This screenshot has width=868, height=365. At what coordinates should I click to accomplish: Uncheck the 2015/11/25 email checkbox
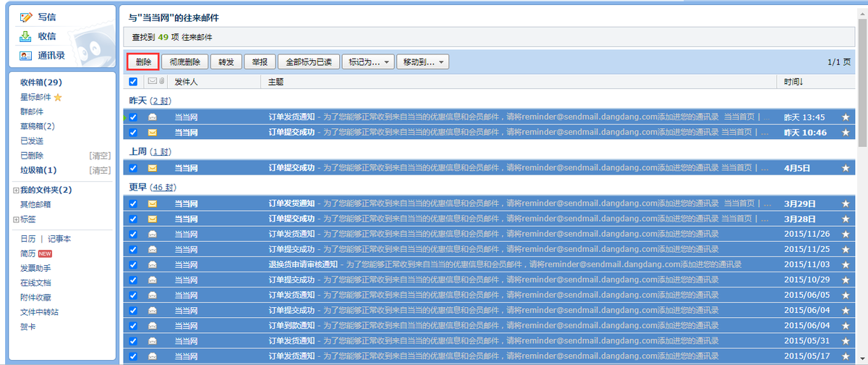click(133, 249)
